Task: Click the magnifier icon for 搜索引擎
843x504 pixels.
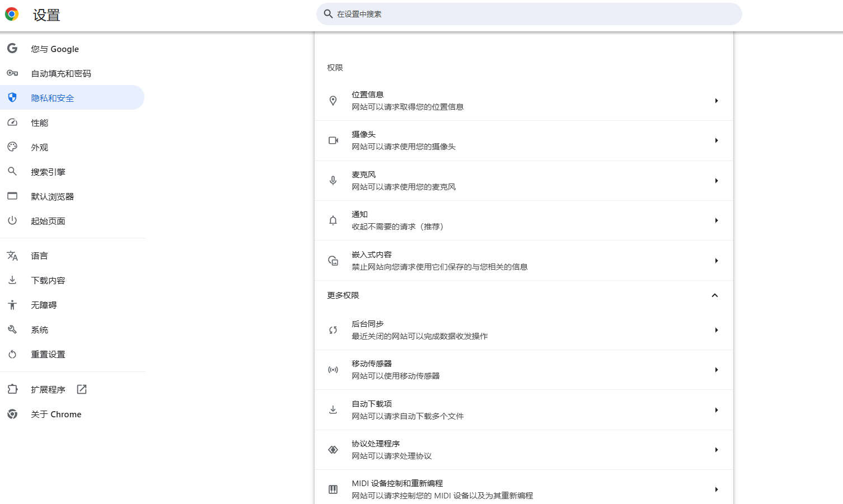Action: pyautogui.click(x=12, y=172)
